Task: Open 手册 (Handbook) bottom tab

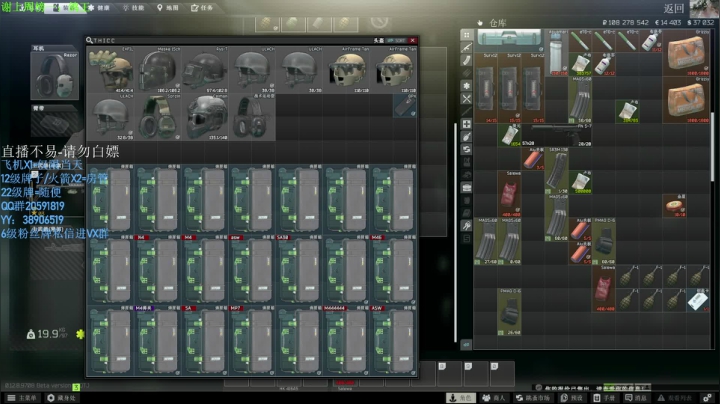Action: coord(605,398)
